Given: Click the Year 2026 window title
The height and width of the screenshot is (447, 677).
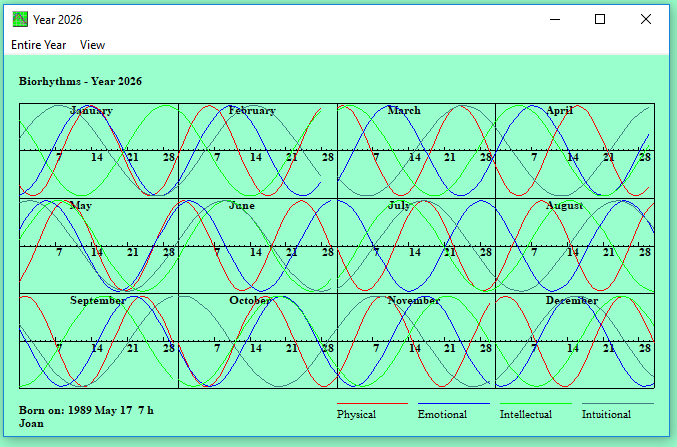Looking at the screenshot, I should coord(57,20).
